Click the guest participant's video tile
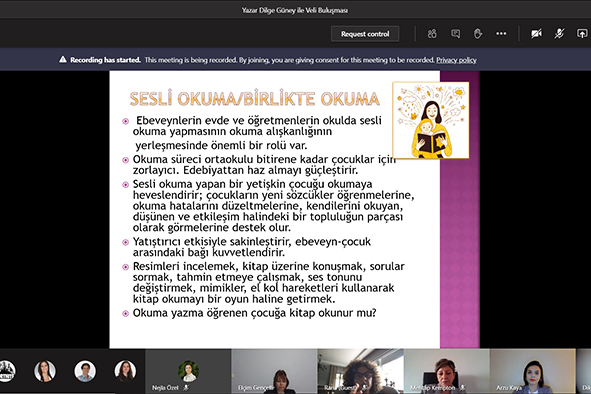Viewport: 591px width, 394px height. click(x=360, y=371)
